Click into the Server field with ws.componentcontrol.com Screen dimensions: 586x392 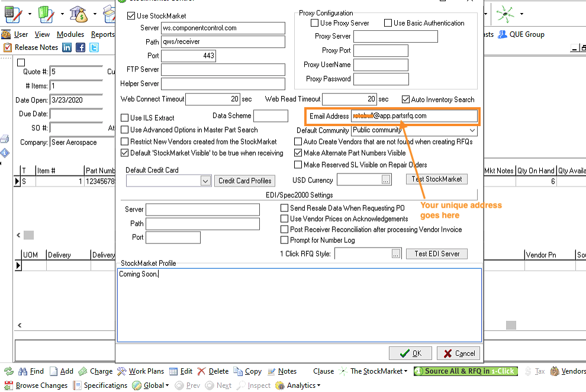223,28
